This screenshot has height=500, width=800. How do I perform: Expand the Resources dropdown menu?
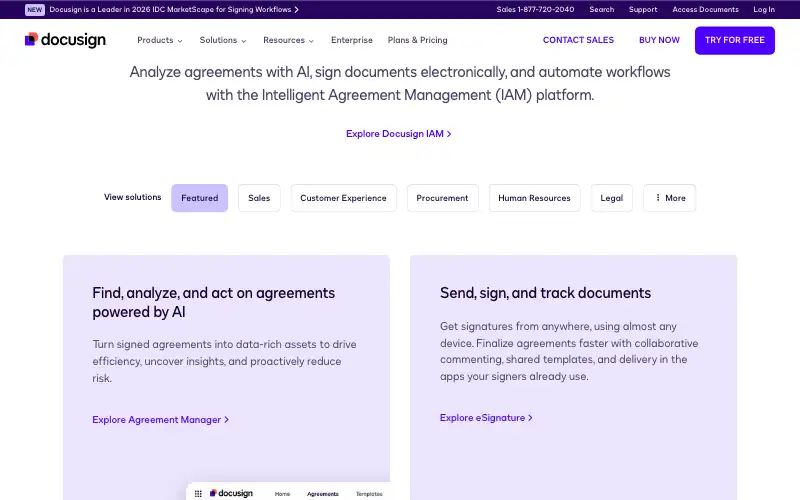[288, 40]
